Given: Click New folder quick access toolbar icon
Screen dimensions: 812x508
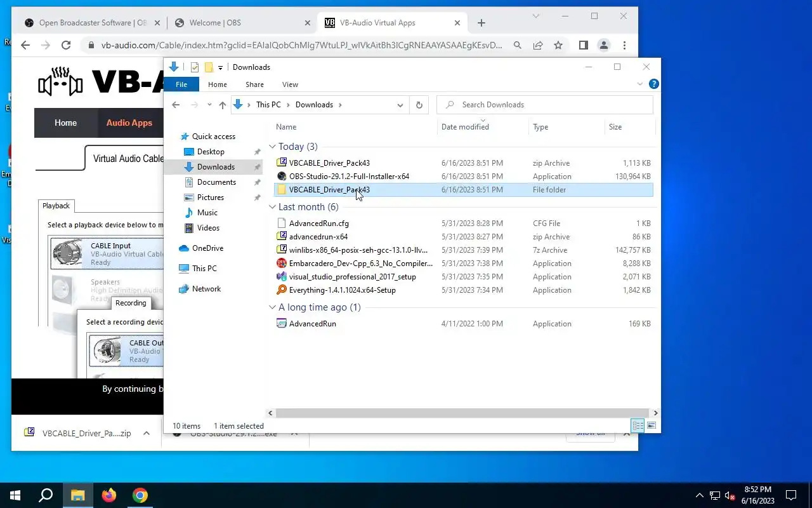Looking at the screenshot, I should (x=209, y=67).
